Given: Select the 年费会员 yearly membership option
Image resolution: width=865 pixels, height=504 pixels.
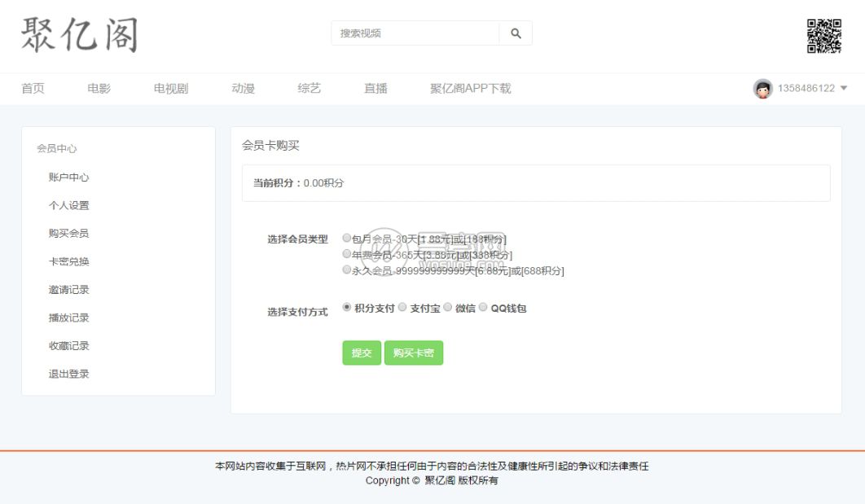Looking at the screenshot, I should [x=347, y=253].
